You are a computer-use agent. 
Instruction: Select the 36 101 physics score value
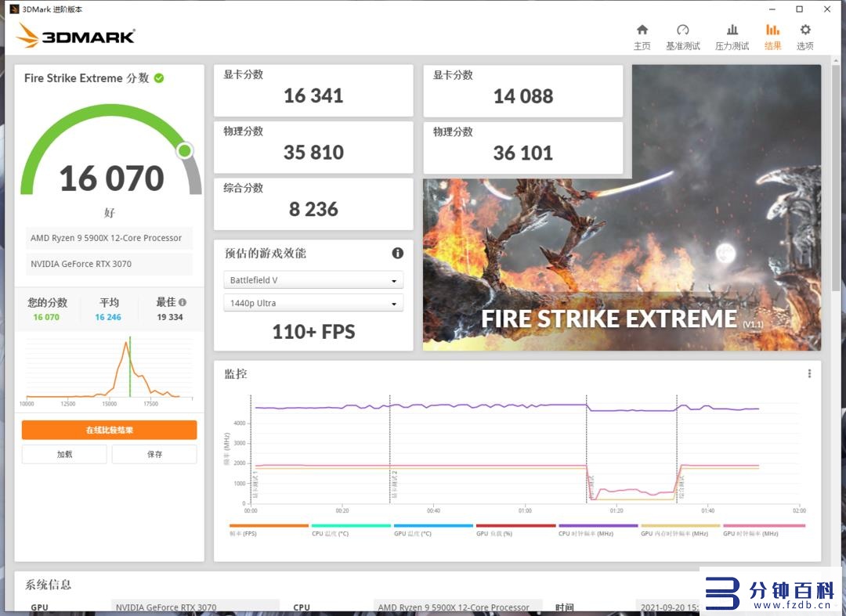point(523,153)
